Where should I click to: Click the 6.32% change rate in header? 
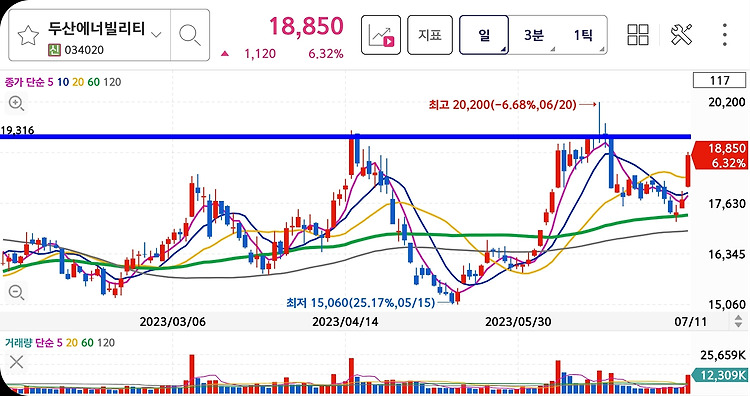pos(326,54)
